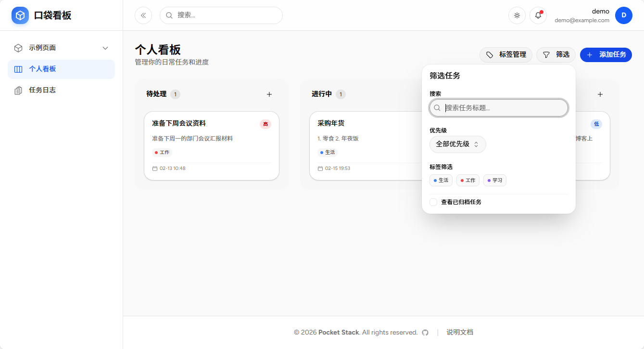Toggle the 工作 tag filter

(x=467, y=180)
